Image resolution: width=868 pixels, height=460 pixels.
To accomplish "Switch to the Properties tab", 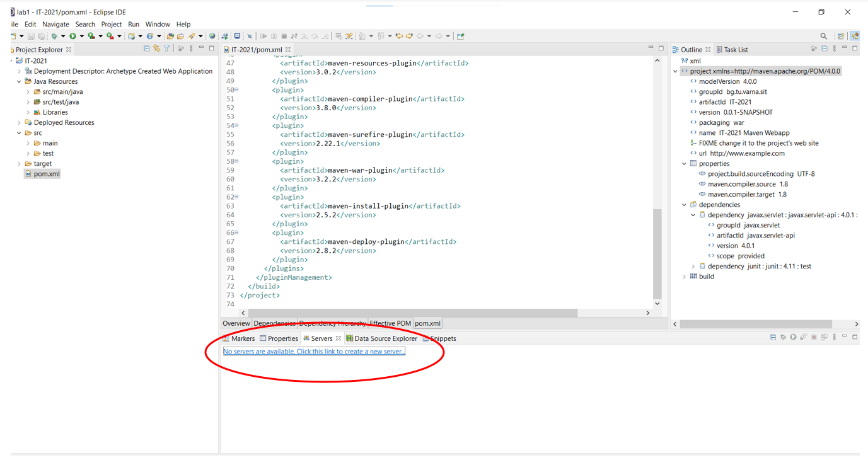I will (279, 338).
